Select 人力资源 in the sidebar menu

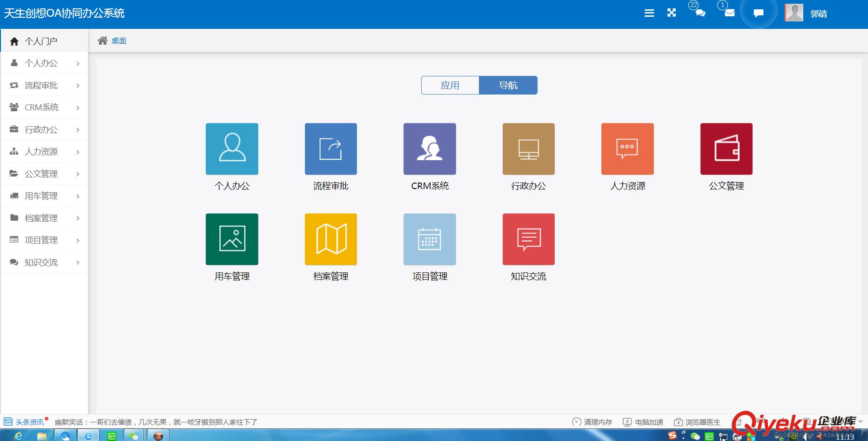[44, 151]
